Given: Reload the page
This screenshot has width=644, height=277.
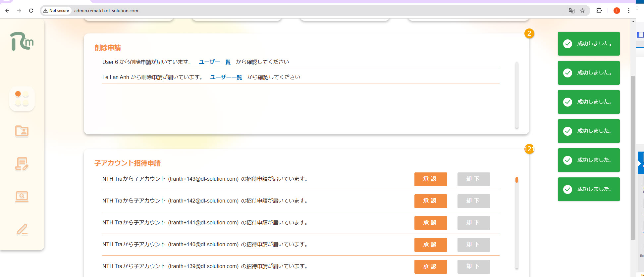Looking at the screenshot, I should [31, 11].
